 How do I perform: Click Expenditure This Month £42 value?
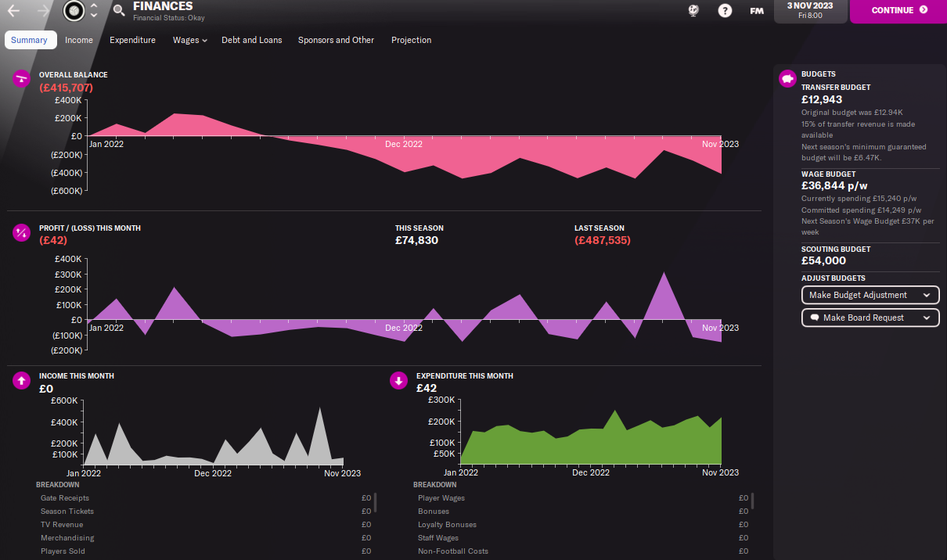[x=427, y=388]
